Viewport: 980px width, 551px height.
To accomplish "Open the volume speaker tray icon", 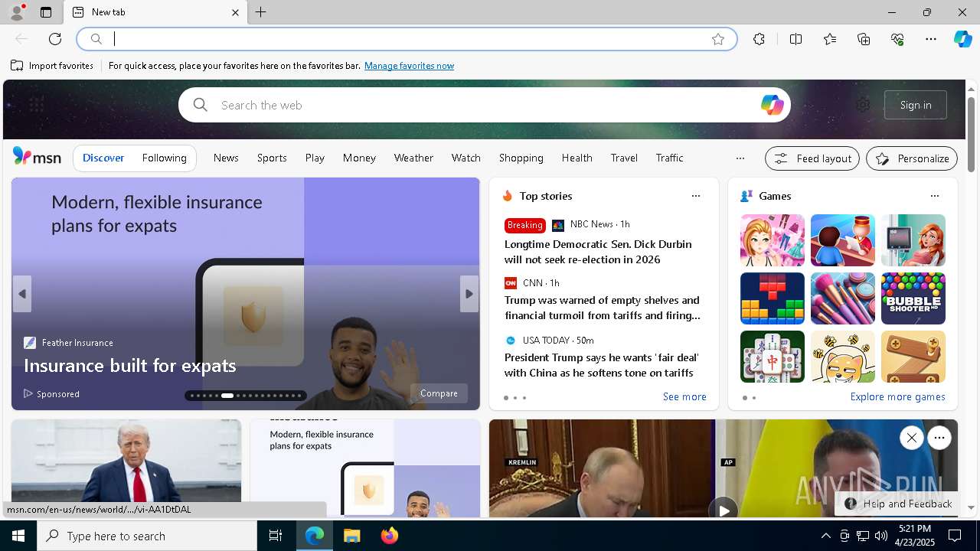I will [x=881, y=536].
